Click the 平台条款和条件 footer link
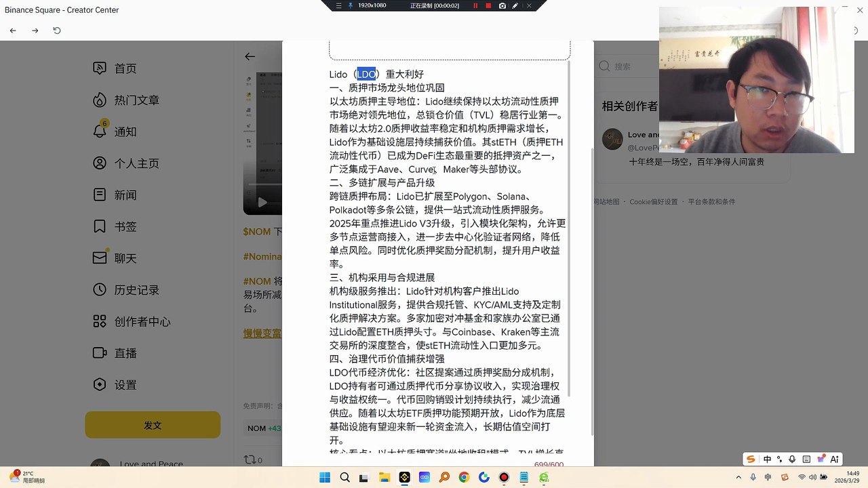The image size is (868, 488). (x=711, y=202)
